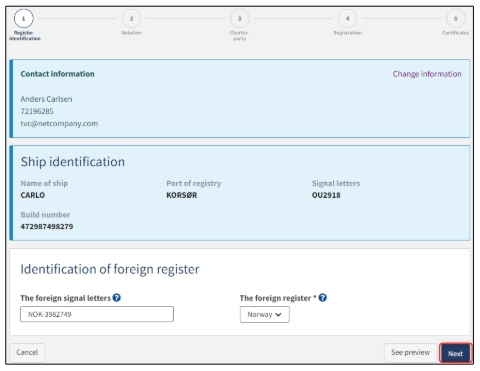Click the Cancel button
This screenshot has width=480, height=371.
pyautogui.click(x=27, y=352)
